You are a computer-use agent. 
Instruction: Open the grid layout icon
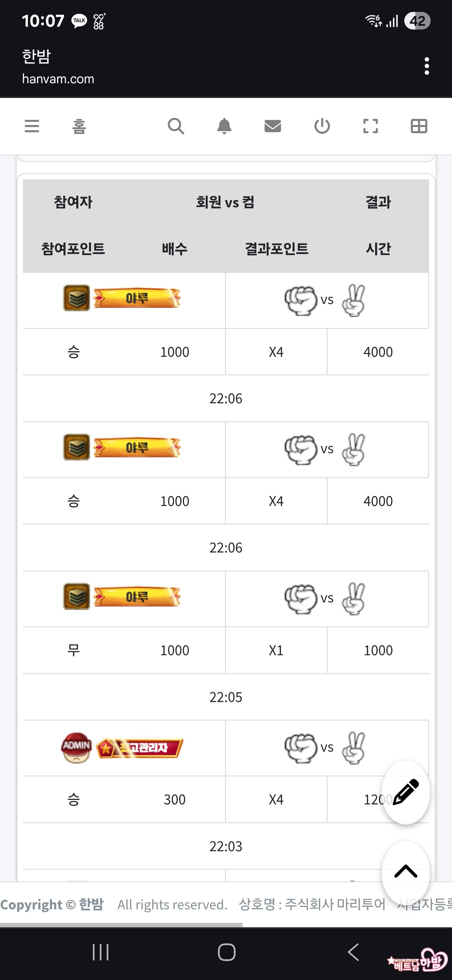(x=419, y=126)
